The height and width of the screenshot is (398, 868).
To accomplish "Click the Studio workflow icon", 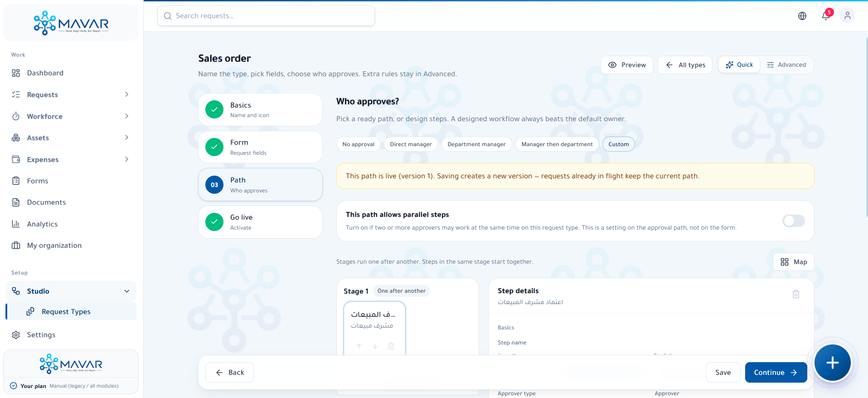I will tap(16, 291).
